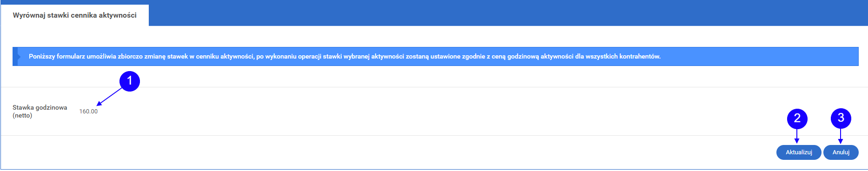The width and height of the screenshot is (868, 171).
Task: Focus the hourly rate field showing 160.00
Action: (88, 112)
